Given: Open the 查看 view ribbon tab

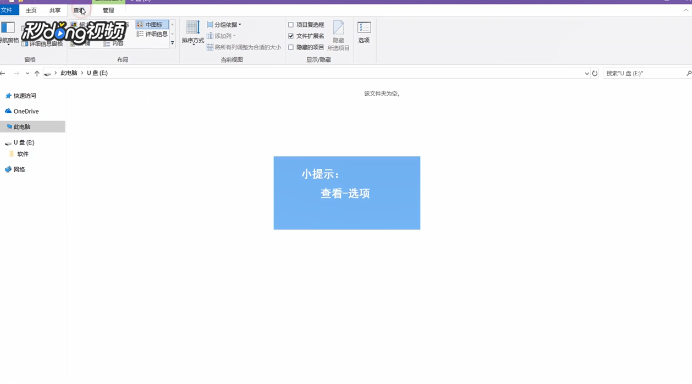Looking at the screenshot, I should point(79,11).
